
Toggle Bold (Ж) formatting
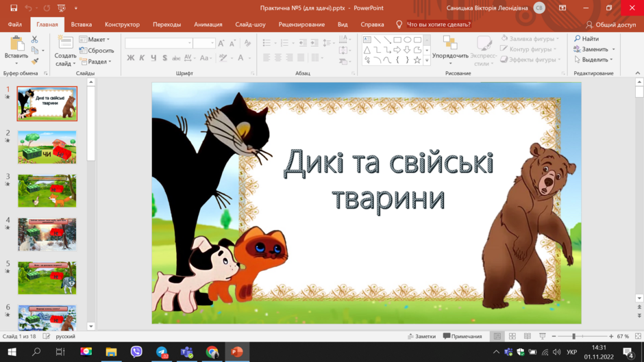131,58
